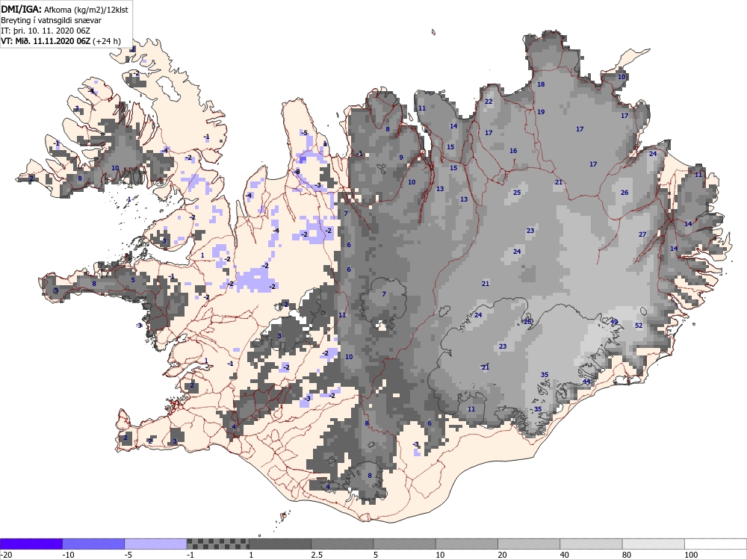The width and height of the screenshot is (747, 560).
Task: Click the legend tick label '-5'
Action: pos(129,556)
